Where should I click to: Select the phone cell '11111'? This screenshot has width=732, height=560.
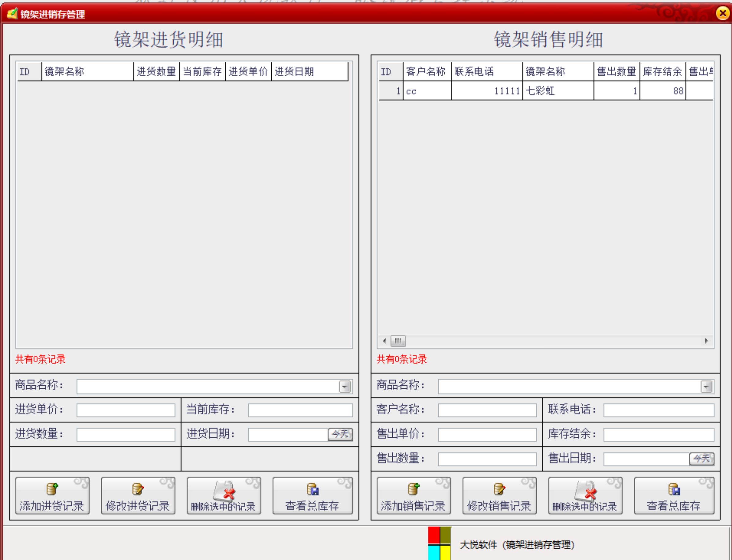click(x=487, y=91)
